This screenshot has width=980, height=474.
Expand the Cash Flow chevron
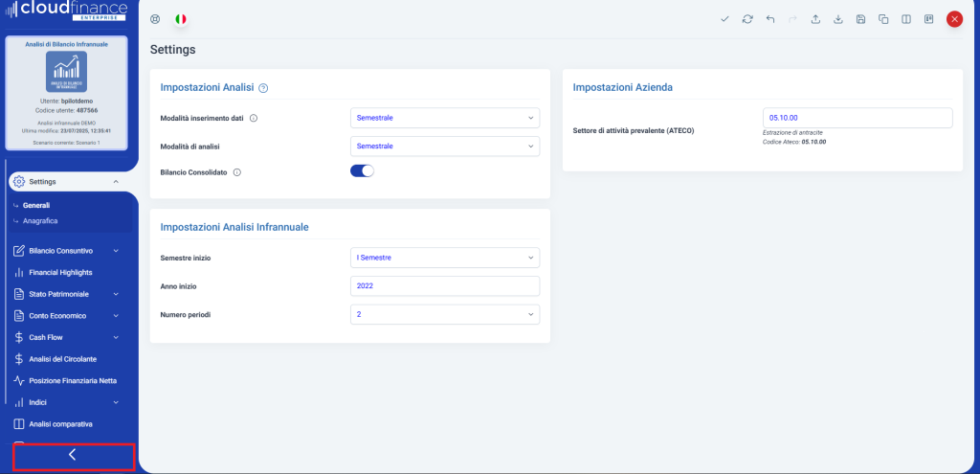[116, 338]
